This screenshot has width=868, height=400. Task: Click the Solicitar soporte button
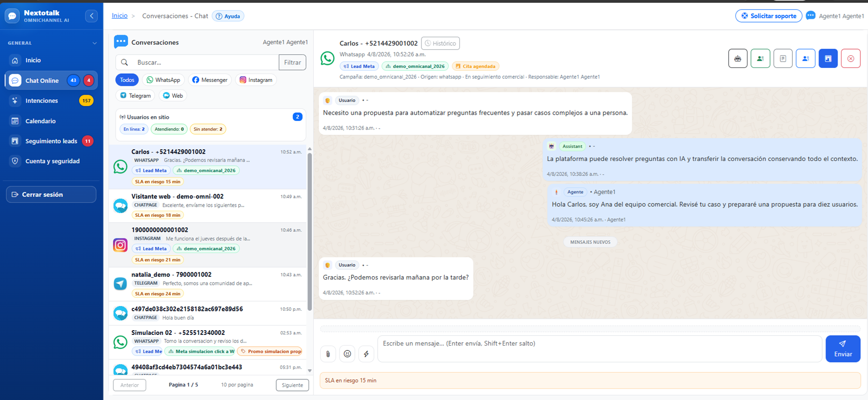[x=769, y=16]
